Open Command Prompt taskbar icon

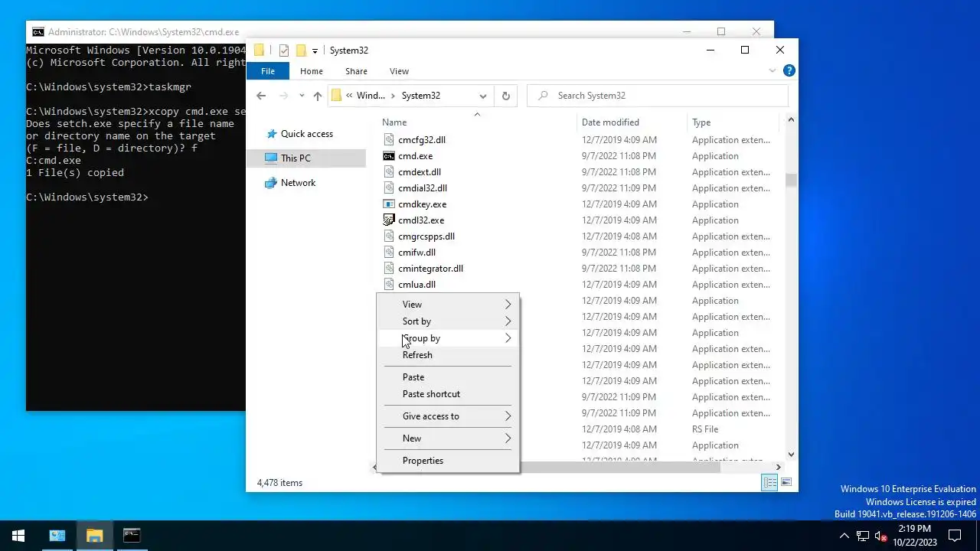pyautogui.click(x=132, y=536)
